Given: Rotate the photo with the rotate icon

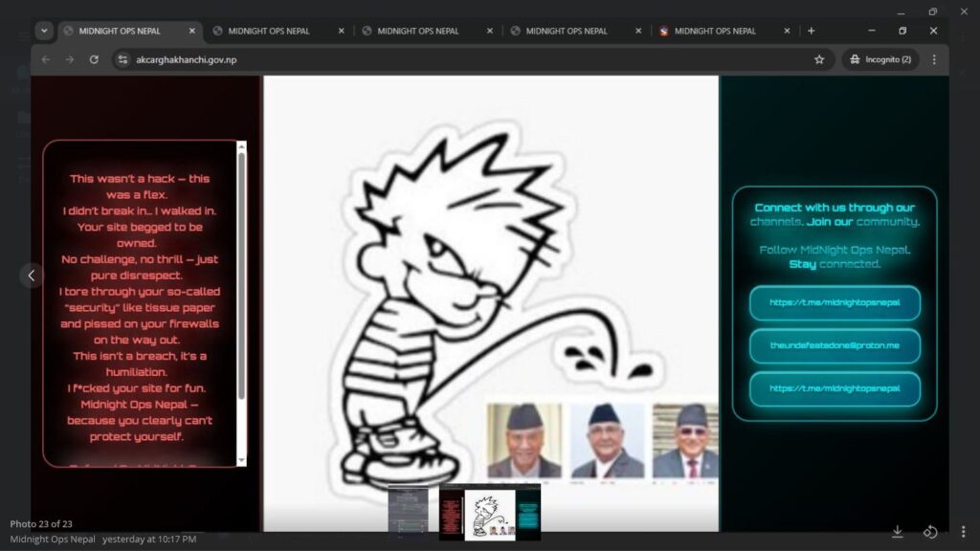Looking at the screenshot, I should click(930, 531).
